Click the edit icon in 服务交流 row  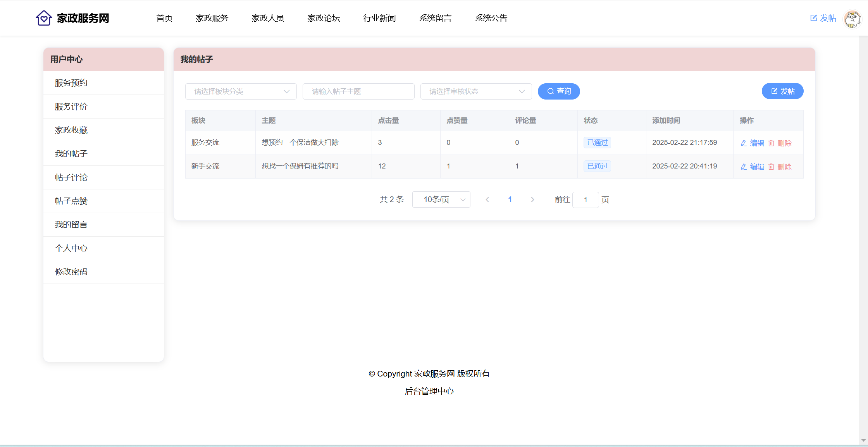pyautogui.click(x=744, y=143)
